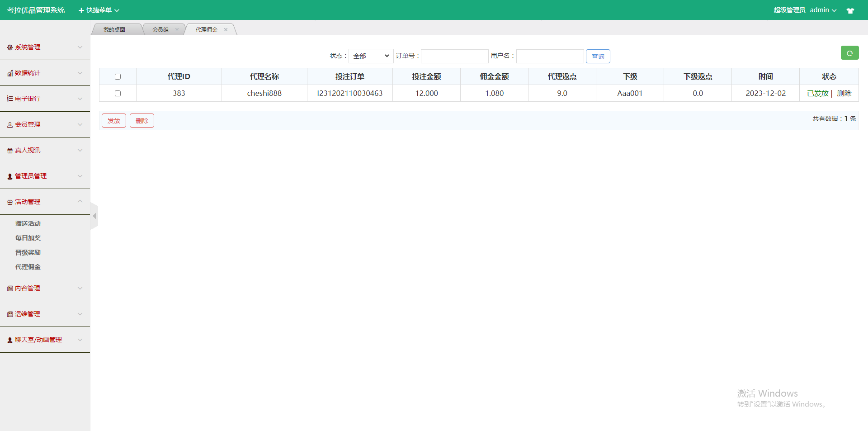Viewport: 868px width, 431px height.
Task: Click the 查询 search button
Action: tap(598, 56)
